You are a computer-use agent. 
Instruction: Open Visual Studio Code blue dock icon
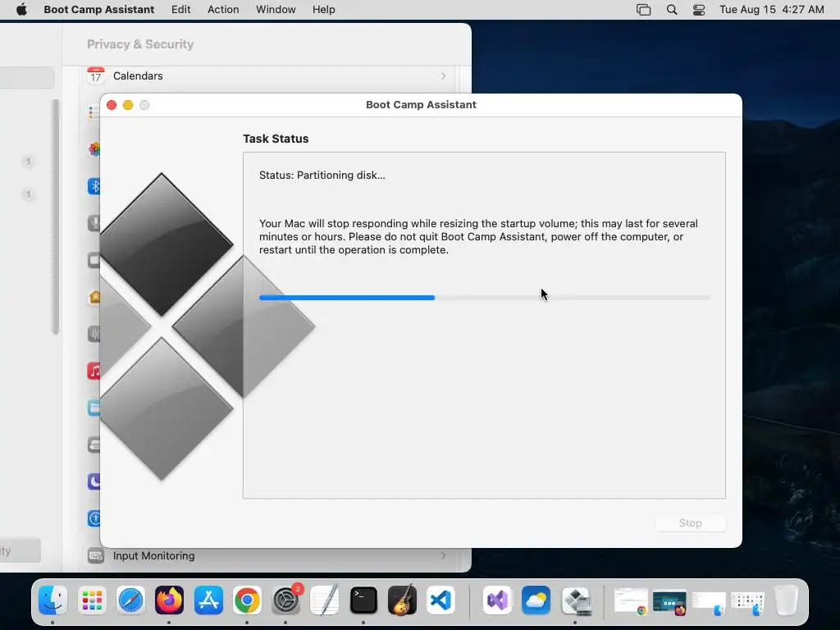click(441, 600)
